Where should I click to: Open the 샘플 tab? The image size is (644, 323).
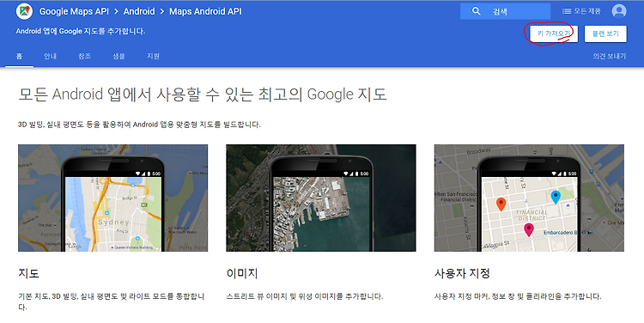tap(119, 57)
